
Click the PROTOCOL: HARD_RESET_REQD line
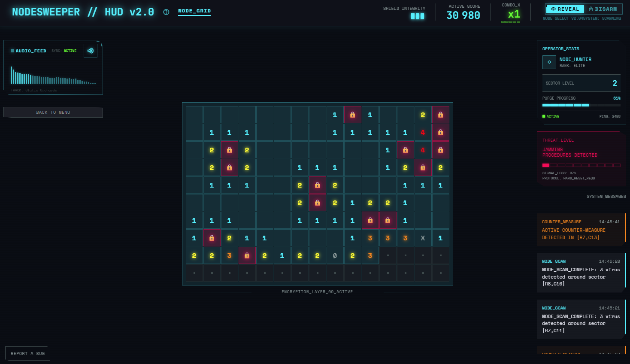click(568, 178)
